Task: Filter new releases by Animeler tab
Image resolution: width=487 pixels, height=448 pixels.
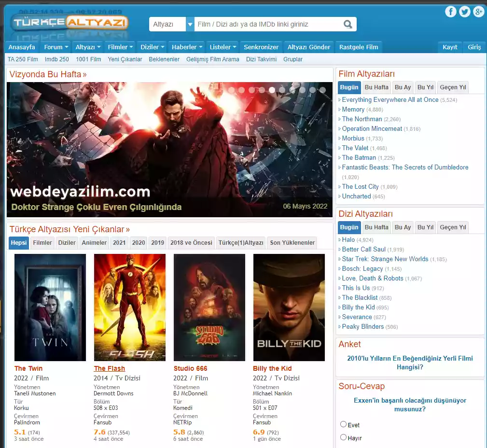Action: coord(94,243)
